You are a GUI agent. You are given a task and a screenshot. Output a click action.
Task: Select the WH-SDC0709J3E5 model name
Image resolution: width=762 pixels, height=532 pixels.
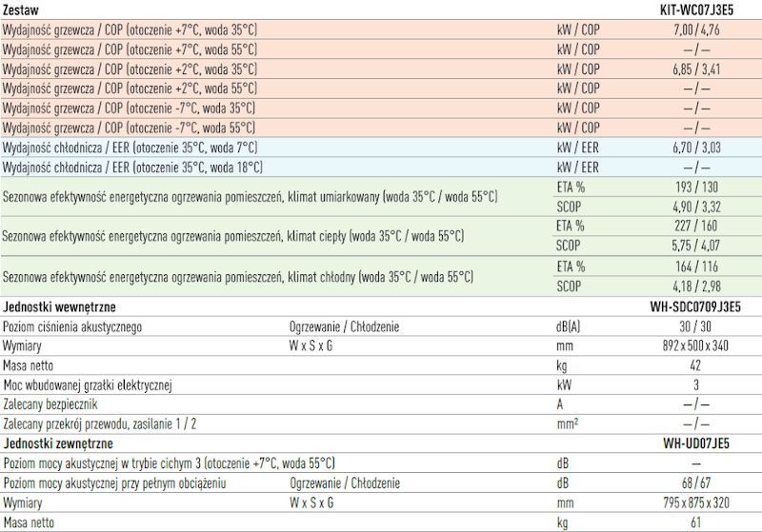tap(695, 306)
